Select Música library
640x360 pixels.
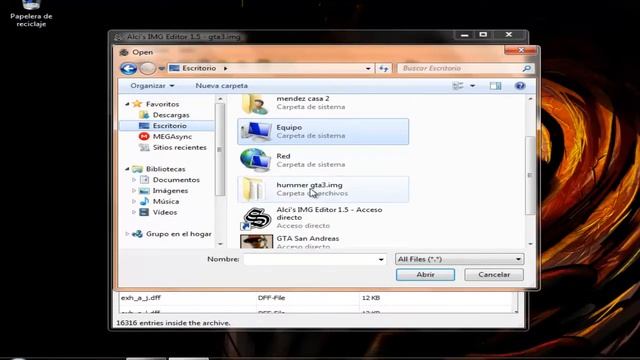[166, 202]
